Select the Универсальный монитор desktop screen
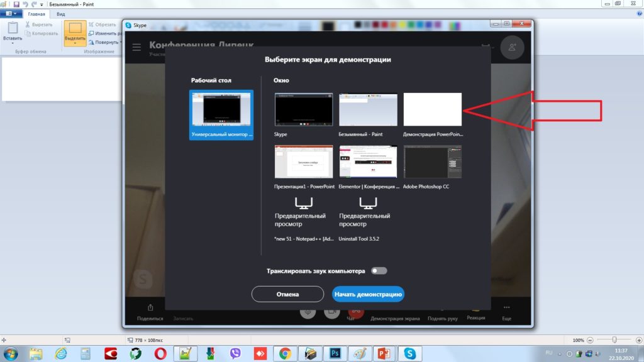Viewport: 644px width, 362px height. tap(221, 115)
